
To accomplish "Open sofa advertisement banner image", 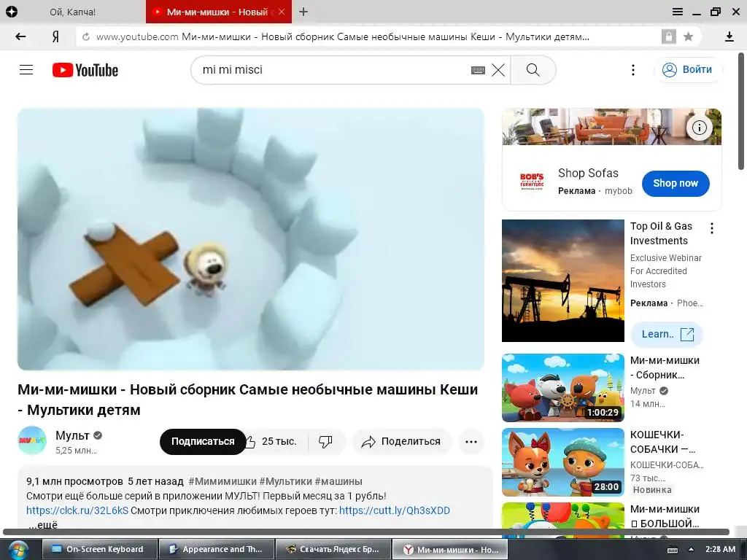I will (612, 127).
